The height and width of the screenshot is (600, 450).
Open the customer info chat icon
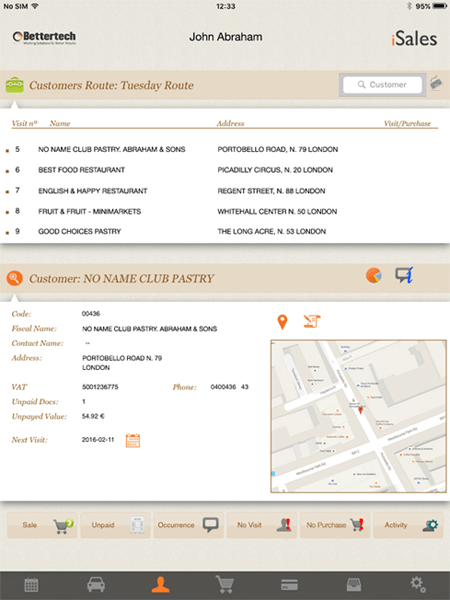click(404, 275)
